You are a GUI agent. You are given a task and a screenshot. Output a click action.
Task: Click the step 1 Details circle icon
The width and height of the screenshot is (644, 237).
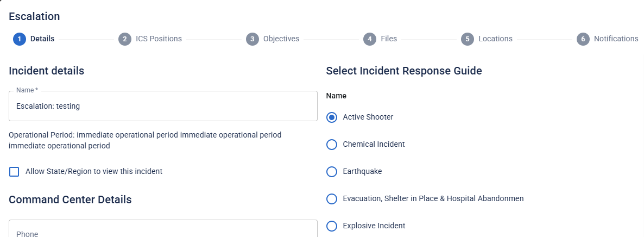point(20,39)
